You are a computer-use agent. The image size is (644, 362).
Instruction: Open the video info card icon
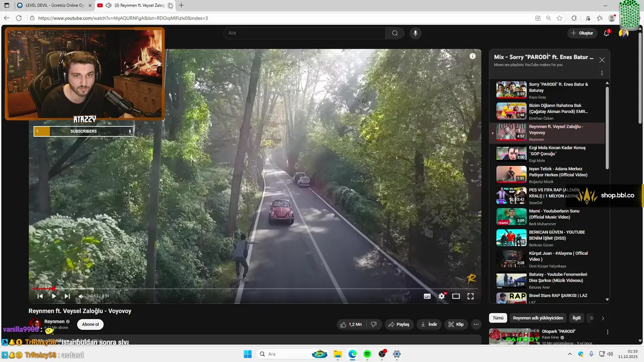point(472,56)
